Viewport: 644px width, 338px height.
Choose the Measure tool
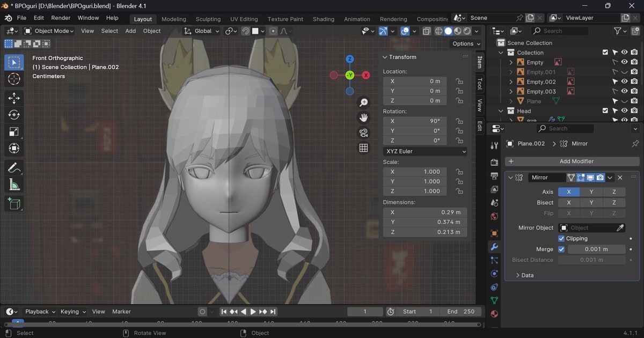(14, 185)
